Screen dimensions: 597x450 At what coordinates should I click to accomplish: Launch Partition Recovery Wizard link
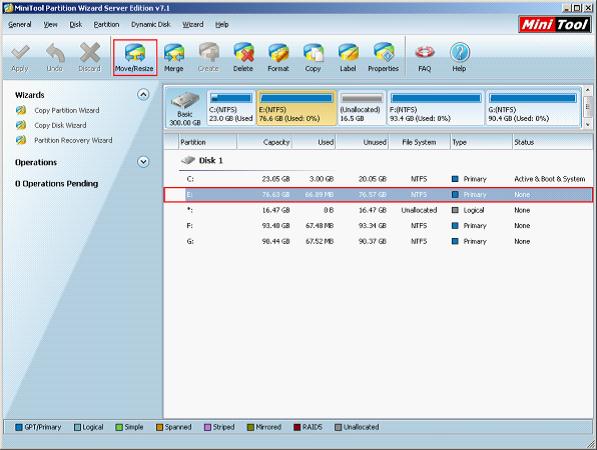pyautogui.click(x=73, y=140)
